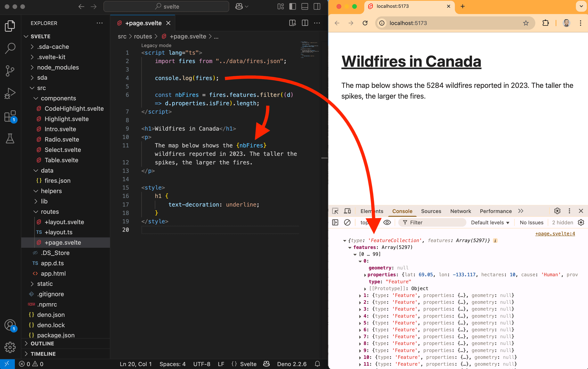Toggle secondary side bar visibility

317,7
